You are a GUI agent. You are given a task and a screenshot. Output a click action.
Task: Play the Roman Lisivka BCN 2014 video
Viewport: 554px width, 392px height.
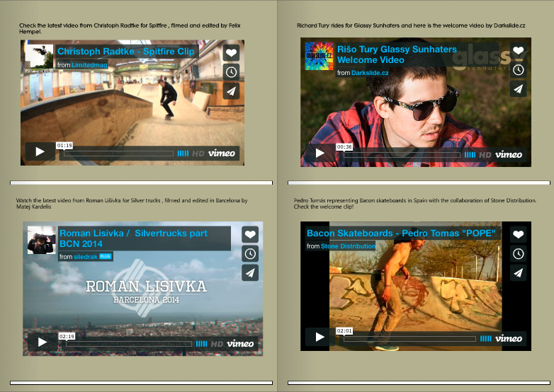(43, 342)
